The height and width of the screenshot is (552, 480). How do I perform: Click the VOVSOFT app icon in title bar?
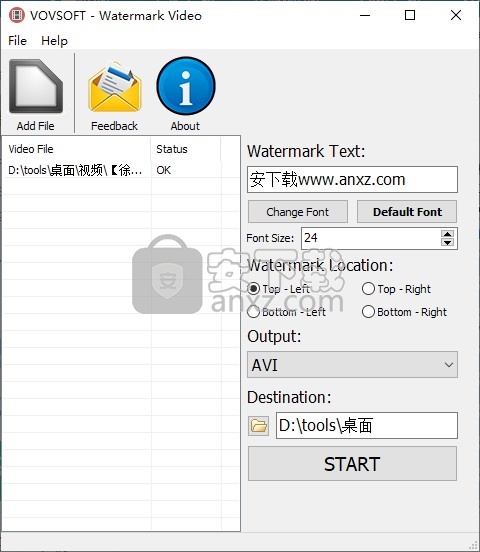click(x=17, y=15)
